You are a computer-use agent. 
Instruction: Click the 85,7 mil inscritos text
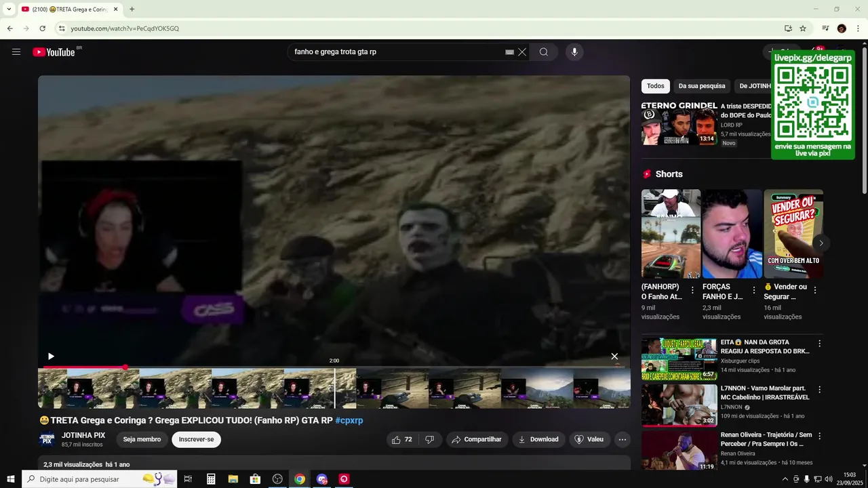82,445
